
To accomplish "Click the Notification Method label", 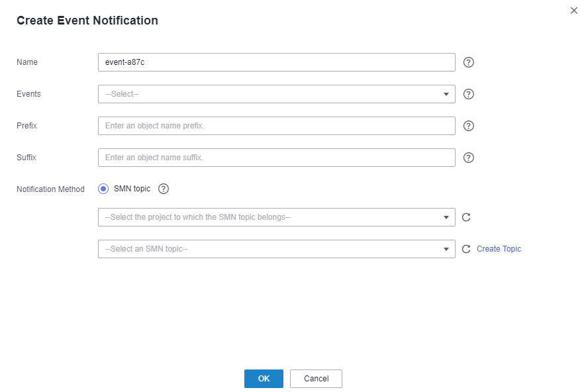I will [50, 189].
